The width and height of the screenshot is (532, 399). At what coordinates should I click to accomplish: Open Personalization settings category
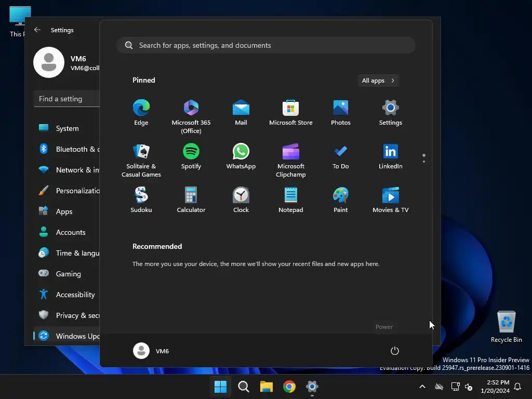[66, 191]
